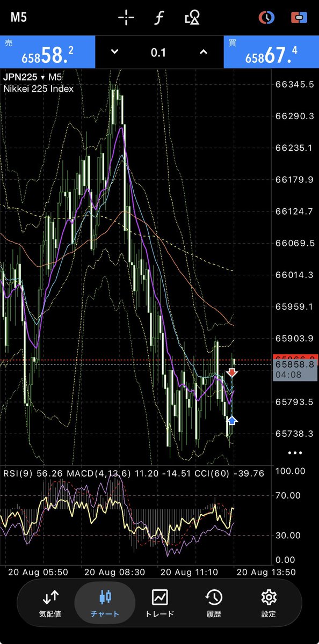This screenshot has height=644, width=319.
Task: Activate the crosshair cursor tool
Action: point(126,18)
